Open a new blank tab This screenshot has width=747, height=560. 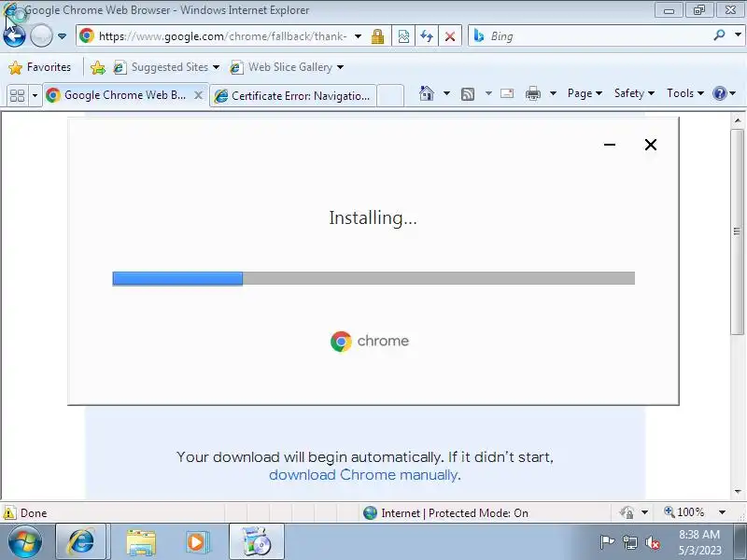pos(390,96)
